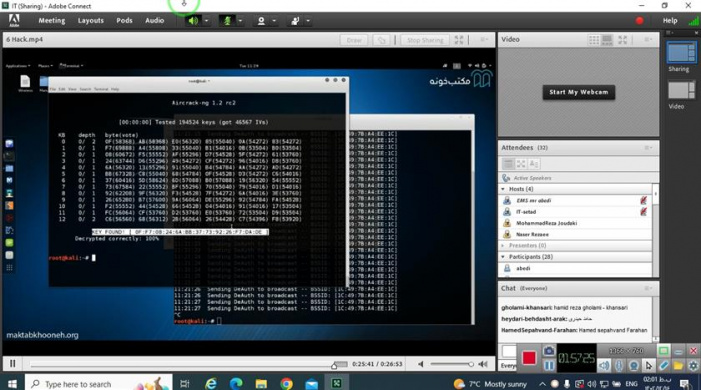Screen dimensions: 701x390
Task: Collapse the Participants (28) group
Action: pos(503,257)
